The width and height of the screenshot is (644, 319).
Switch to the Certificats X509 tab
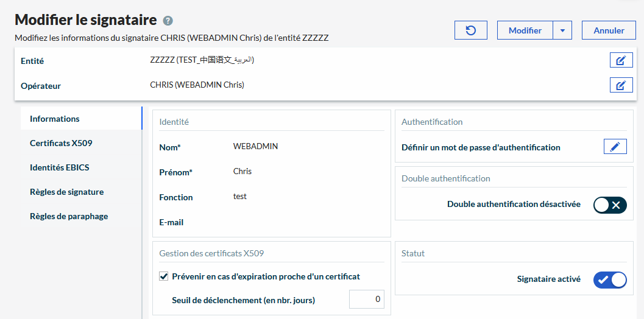(x=61, y=143)
